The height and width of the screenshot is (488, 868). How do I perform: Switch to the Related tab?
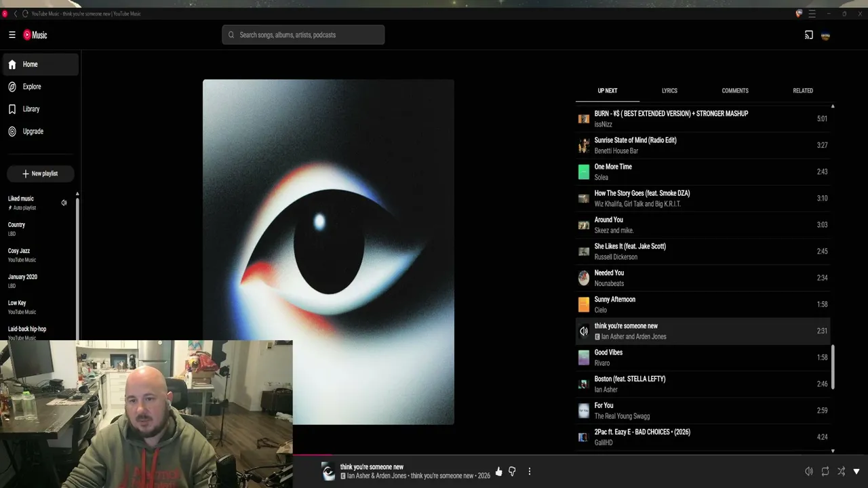coord(803,91)
